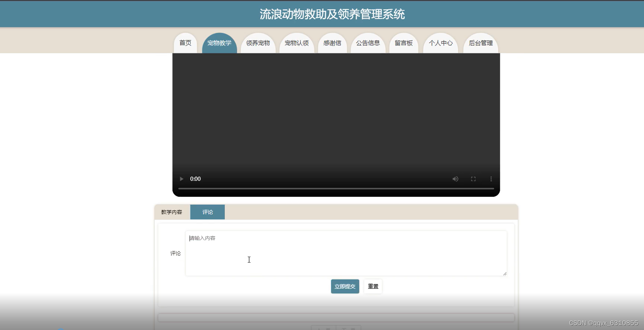The height and width of the screenshot is (330, 644).
Task: Click the site title 流浪动物救助及领养管理系统
Action: 332,14
